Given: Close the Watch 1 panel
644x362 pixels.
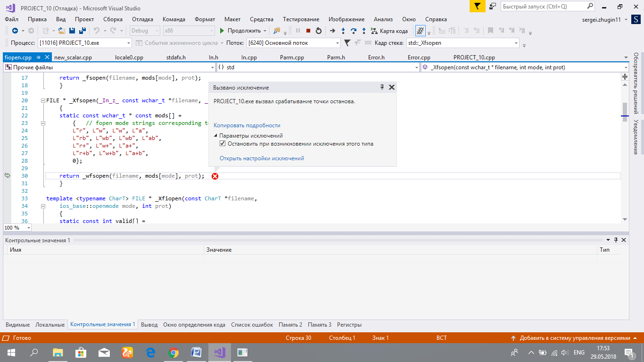Looking at the screenshot, I should pos(624,240).
